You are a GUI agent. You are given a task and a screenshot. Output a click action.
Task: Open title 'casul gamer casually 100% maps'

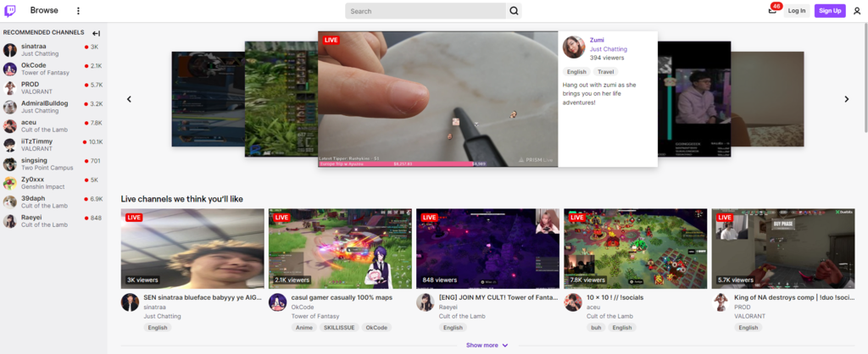click(x=342, y=297)
